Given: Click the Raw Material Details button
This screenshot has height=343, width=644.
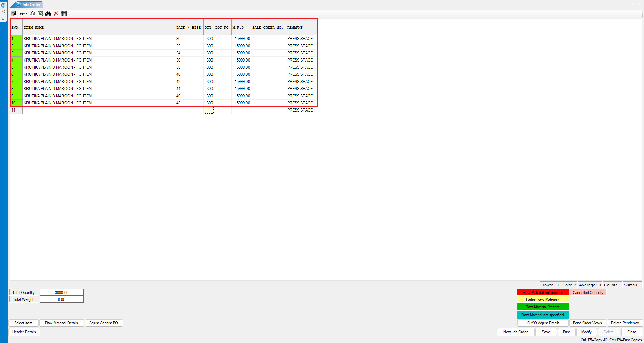Looking at the screenshot, I should point(61,323).
